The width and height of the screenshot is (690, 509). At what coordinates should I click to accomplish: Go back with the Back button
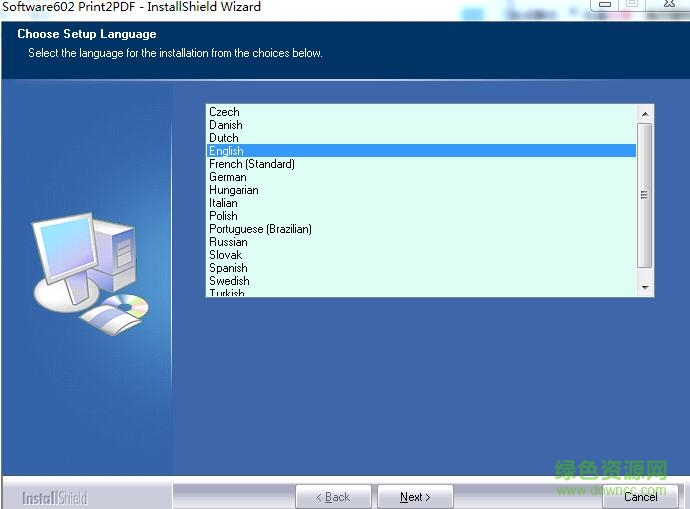point(333,497)
